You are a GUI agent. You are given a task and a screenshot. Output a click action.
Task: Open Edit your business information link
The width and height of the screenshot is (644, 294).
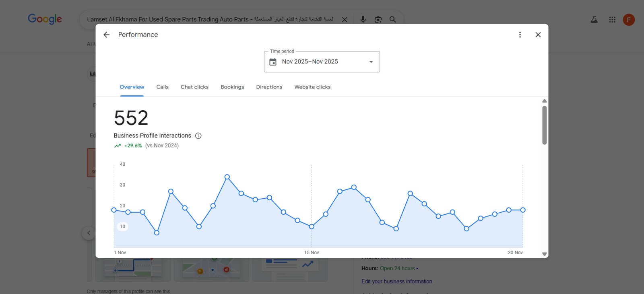click(397, 282)
